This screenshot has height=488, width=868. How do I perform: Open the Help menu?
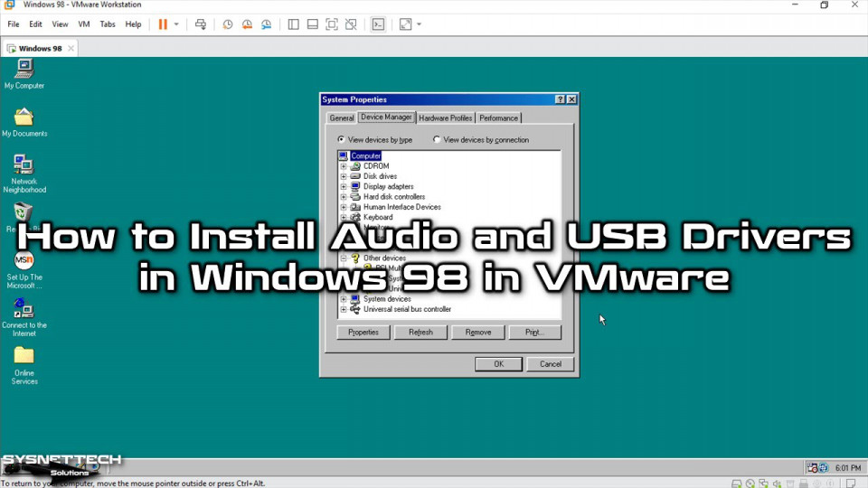tap(133, 24)
